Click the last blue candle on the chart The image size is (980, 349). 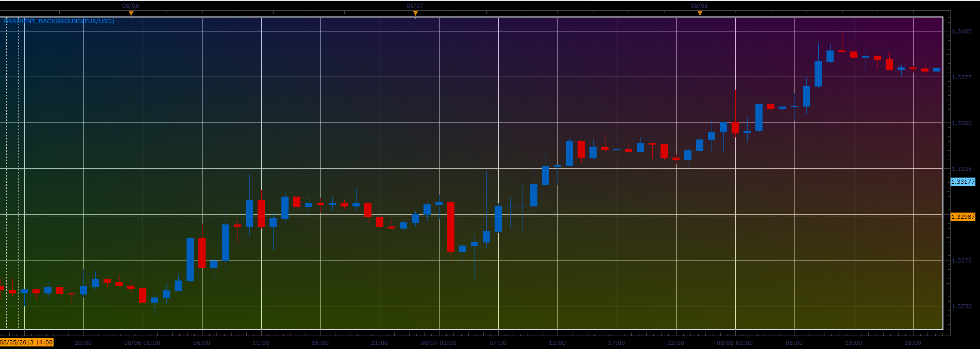pos(937,70)
